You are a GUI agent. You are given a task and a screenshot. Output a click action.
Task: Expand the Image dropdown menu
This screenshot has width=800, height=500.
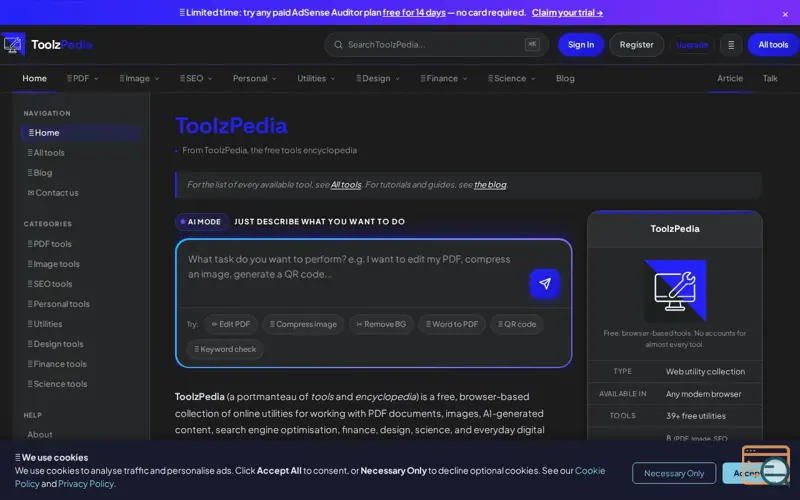[x=139, y=79]
